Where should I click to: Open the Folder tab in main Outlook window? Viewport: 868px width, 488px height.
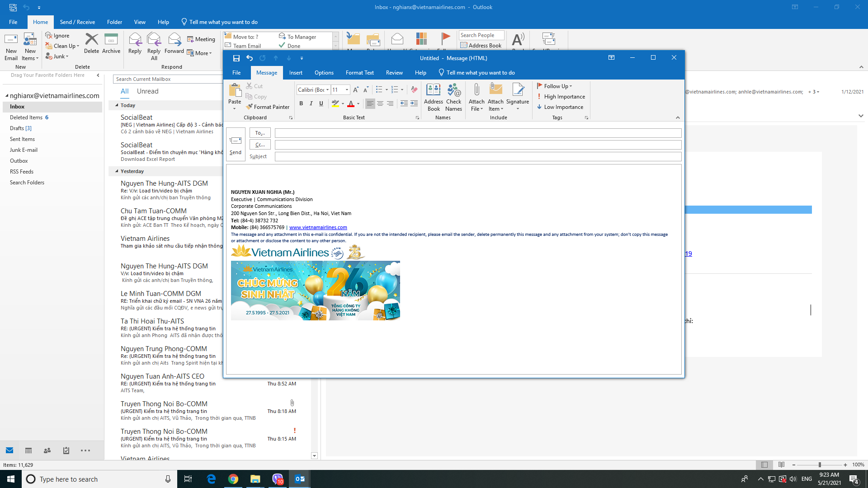[x=114, y=22]
